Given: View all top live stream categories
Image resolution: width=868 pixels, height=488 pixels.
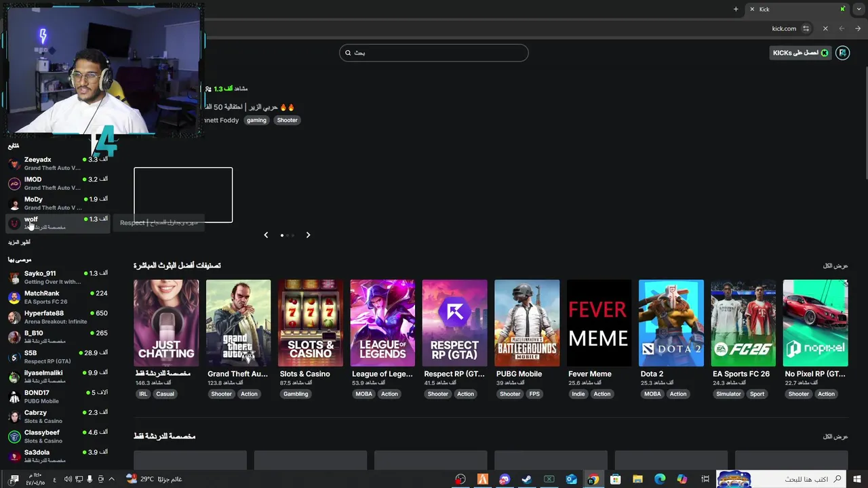Looking at the screenshot, I should (x=835, y=266).
